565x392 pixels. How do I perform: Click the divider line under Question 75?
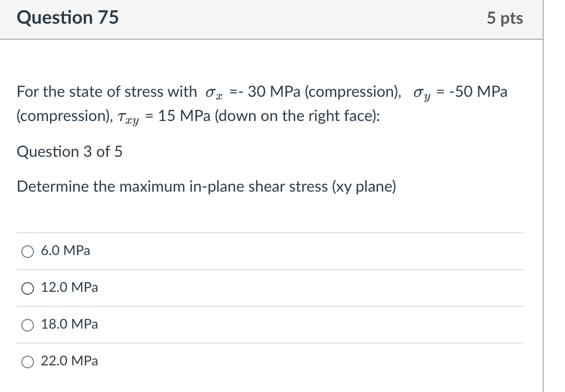pyautogui.click(x=271, y=38)
